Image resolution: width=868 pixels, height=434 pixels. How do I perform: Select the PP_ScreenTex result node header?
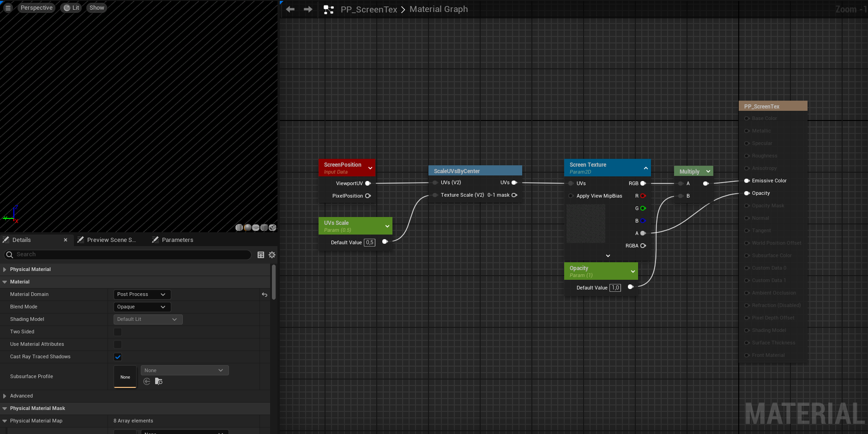(x=773, y=106)
